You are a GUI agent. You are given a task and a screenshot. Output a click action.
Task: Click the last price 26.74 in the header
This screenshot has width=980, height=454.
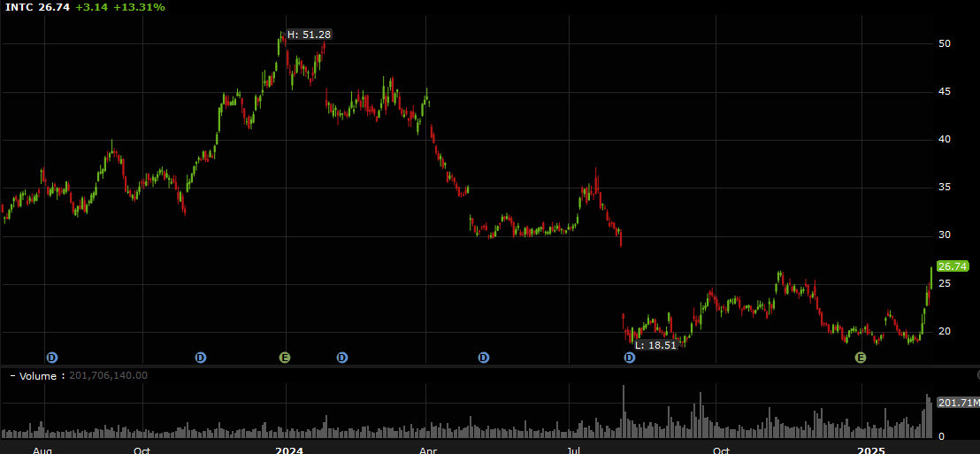52,7
